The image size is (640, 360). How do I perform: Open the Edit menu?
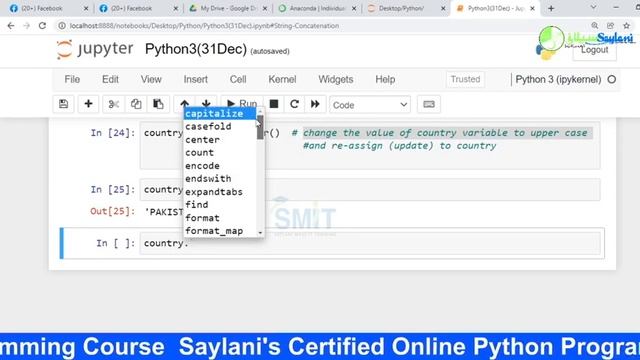point(110,79)
